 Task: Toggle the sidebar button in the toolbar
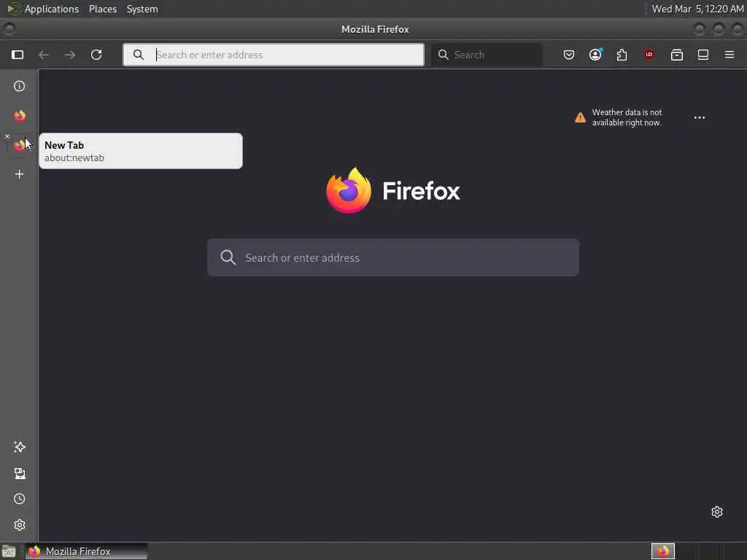point(18,55)
